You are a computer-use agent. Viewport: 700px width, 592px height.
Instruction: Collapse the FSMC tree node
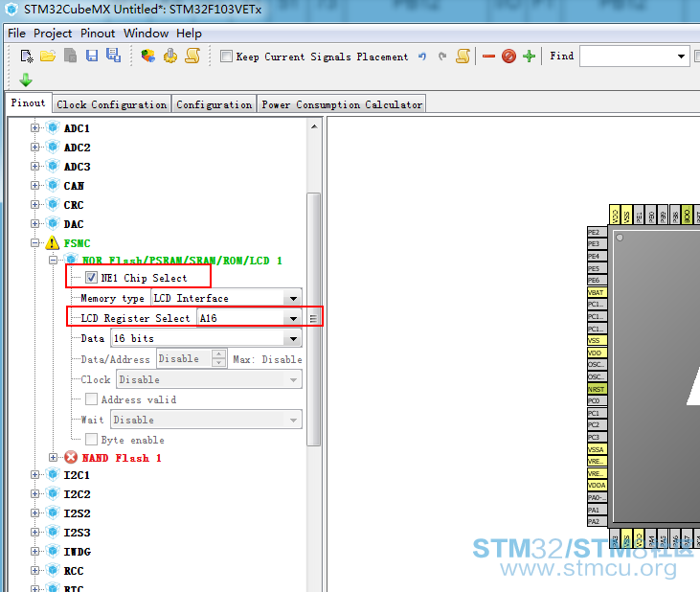click(x=34, y=243)
